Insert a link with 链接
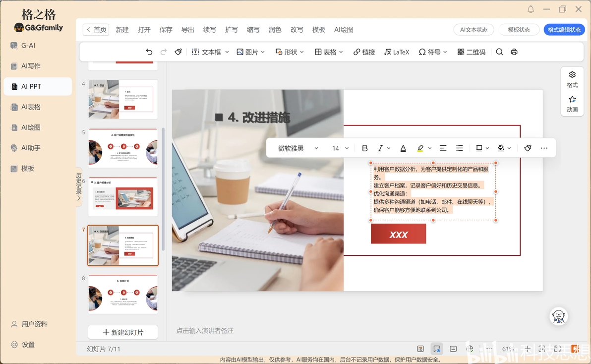The height and width of the screenshot is (364, 591). pyautogui.click(x=364, y=52)
